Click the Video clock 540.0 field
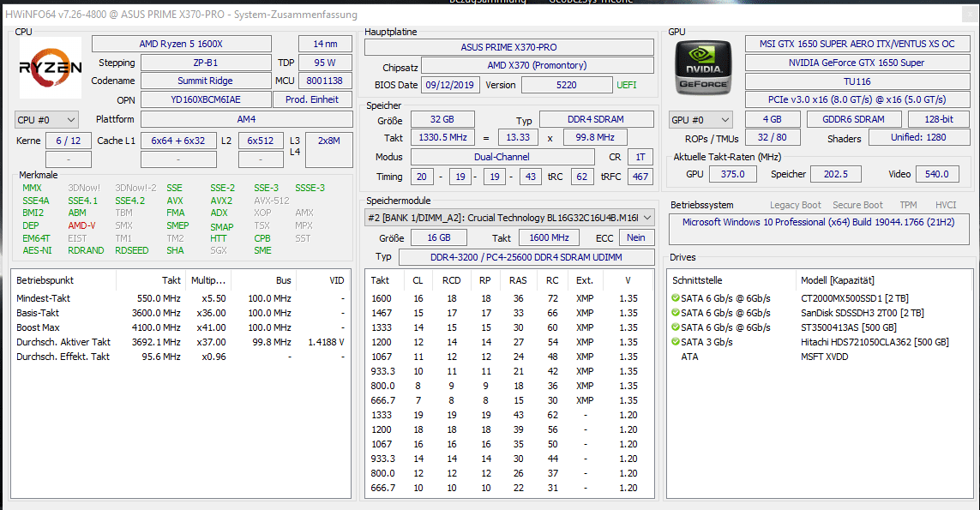This screenshot has width=980, height=510. (936, 174)
